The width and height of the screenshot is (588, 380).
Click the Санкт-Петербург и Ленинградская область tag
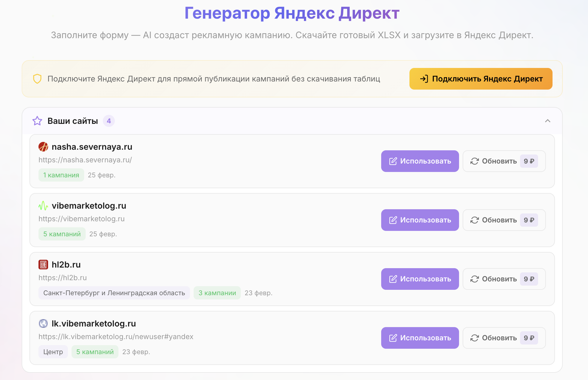click(114, 293)
